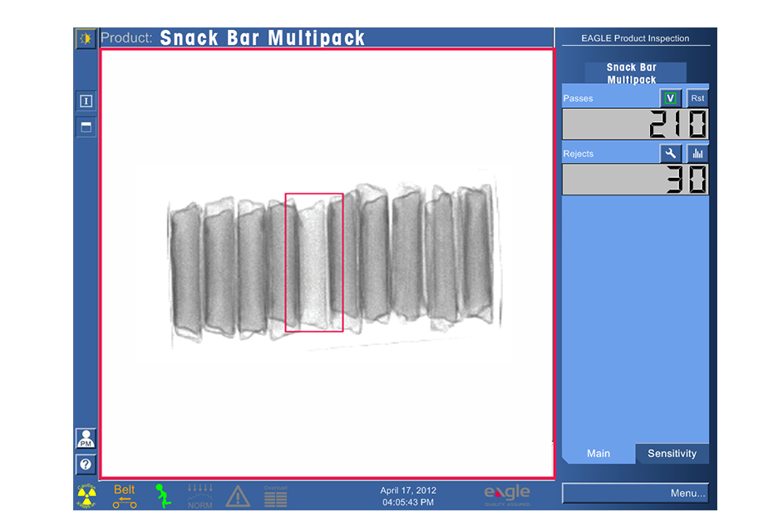Toggle the green V button beside Passes
The width and height of the screenshot is (773, 532).
tap(671, 98)
